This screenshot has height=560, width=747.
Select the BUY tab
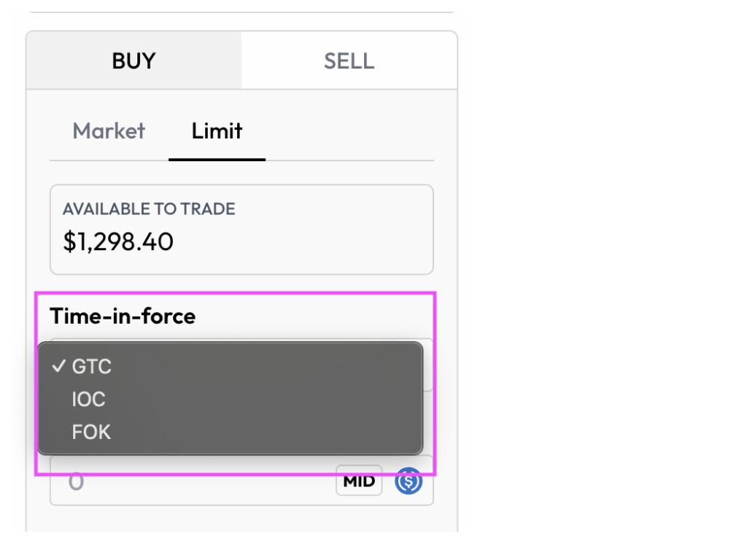[x=133, y=61]
